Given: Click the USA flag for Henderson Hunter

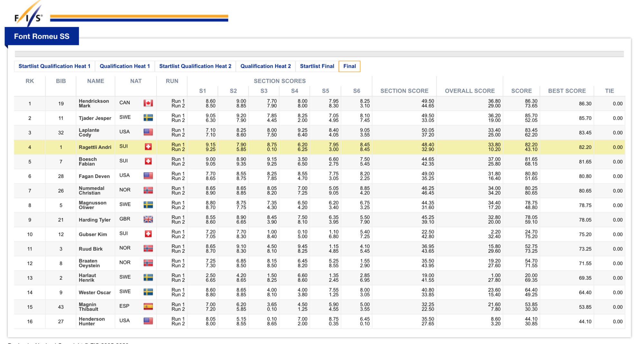Looking at the screenshot, I should (148, 321).
